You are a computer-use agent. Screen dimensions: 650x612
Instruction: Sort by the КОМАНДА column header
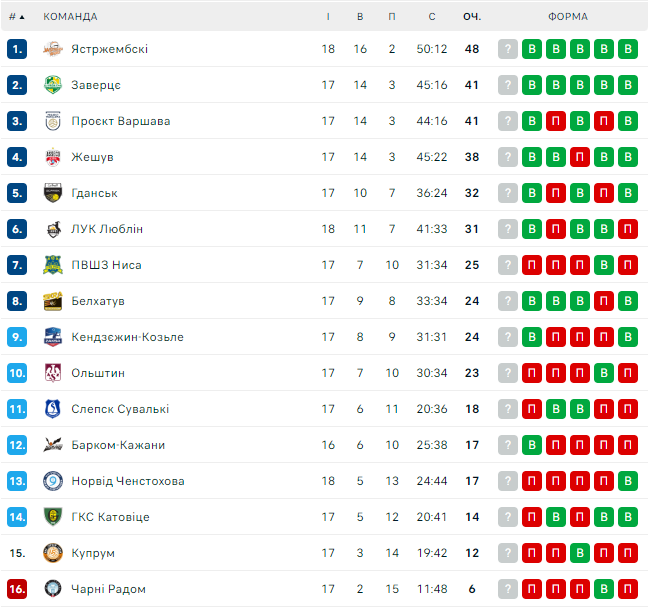pyautogui.click(x=70, y=17)
